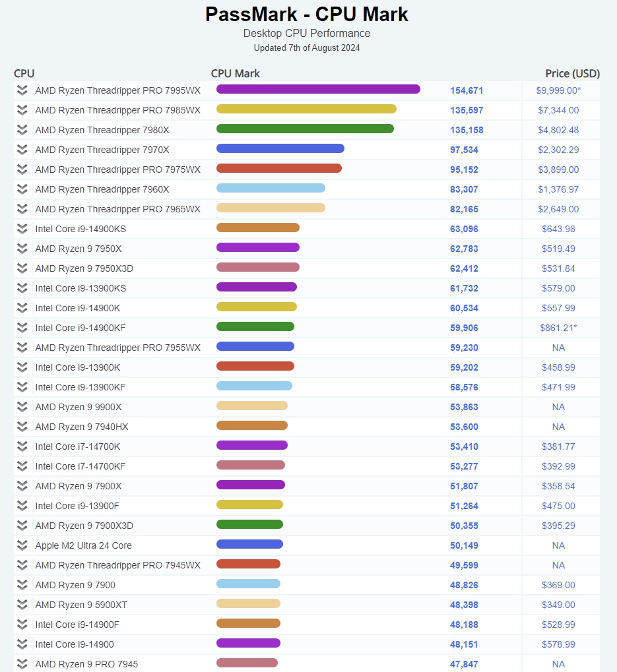Open AMD Ryzen Threadripper PRO 7945WX link
This screenshot has height=672, width=617.
click(x=118, y=565)
